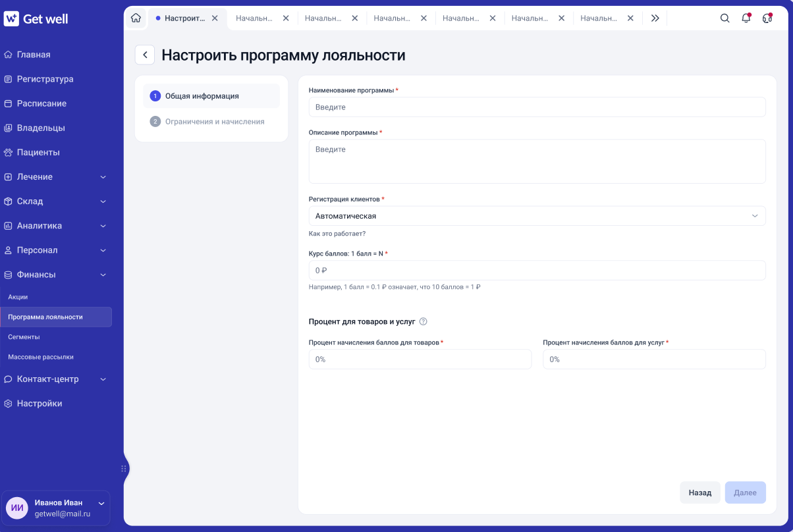Expand the Персонал menu chevron
793x532 pixels.
(103, 250)
